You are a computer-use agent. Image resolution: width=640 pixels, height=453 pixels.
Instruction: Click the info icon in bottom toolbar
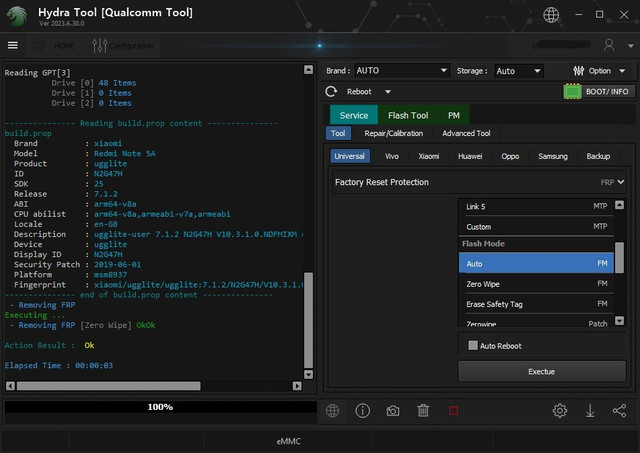pyautogui.click(x=362, y=411)
